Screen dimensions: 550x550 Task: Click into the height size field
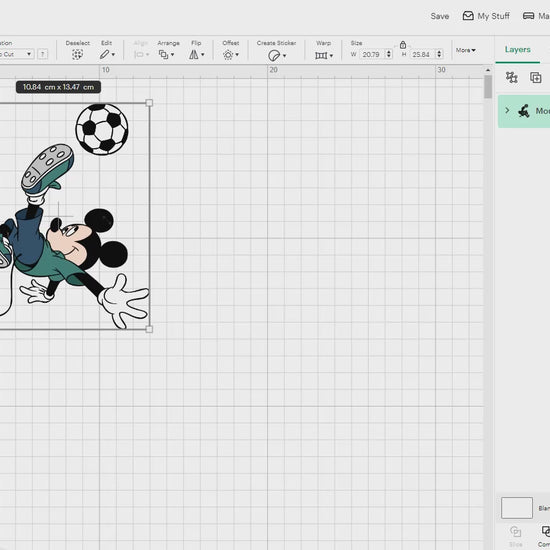pyautogui.click(x=422, y=54)
